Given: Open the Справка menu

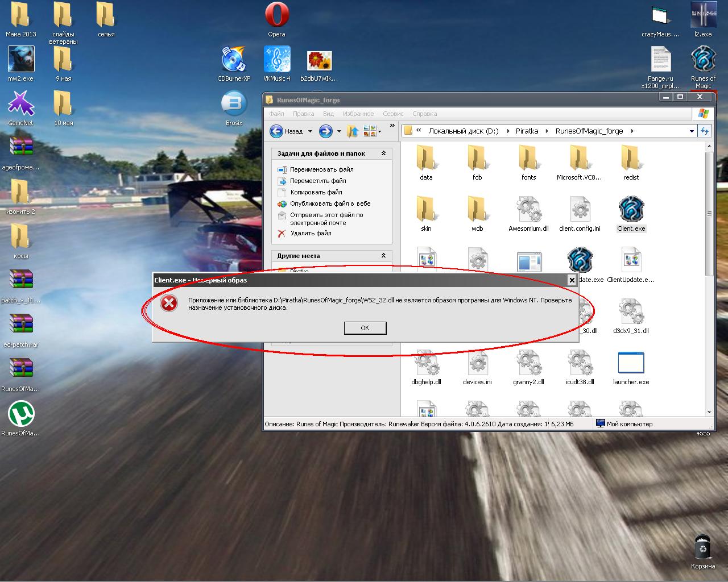Looking at the screenshot, I should coord(424,114).
